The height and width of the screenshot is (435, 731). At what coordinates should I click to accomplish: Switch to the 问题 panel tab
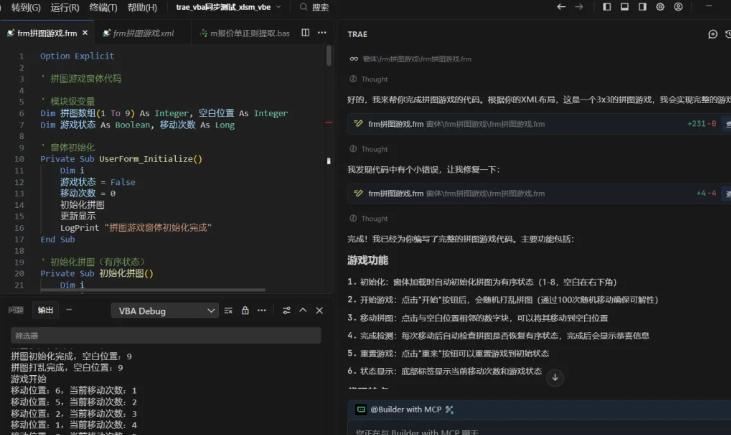point(15,310)
